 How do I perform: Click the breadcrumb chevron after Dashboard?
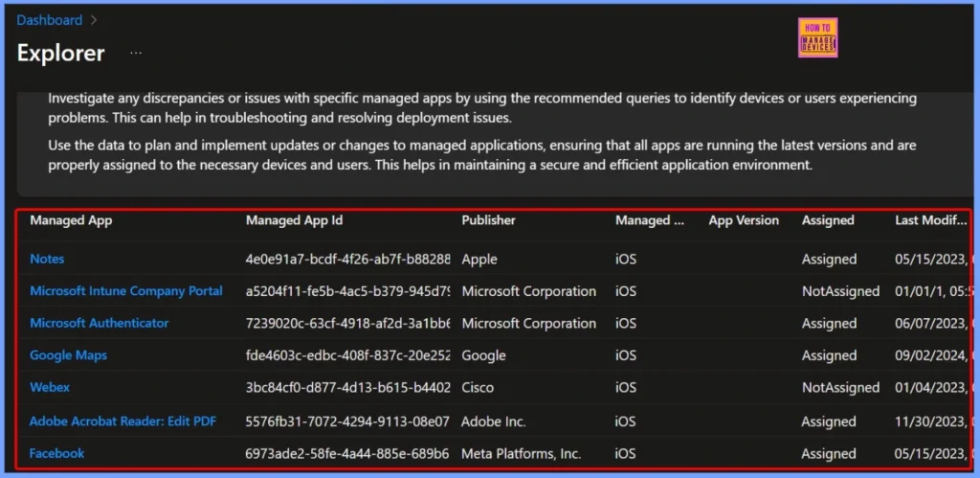pos(94,20)
